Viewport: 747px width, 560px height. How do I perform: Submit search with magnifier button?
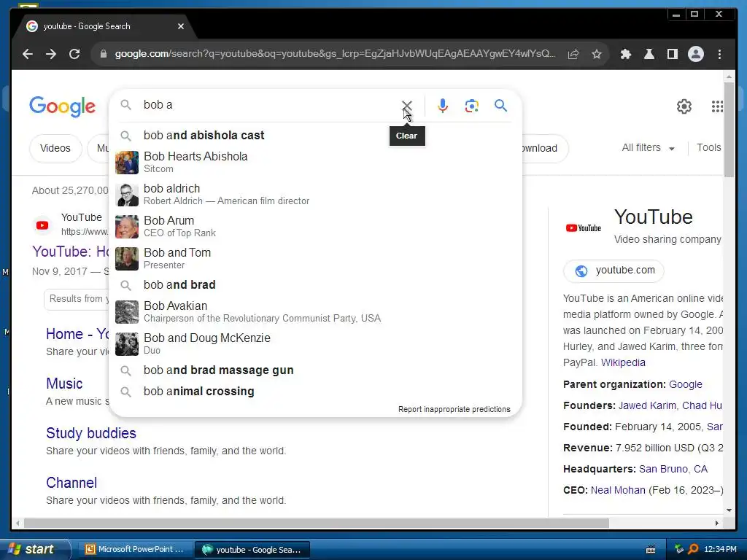(x=500, y=105)
